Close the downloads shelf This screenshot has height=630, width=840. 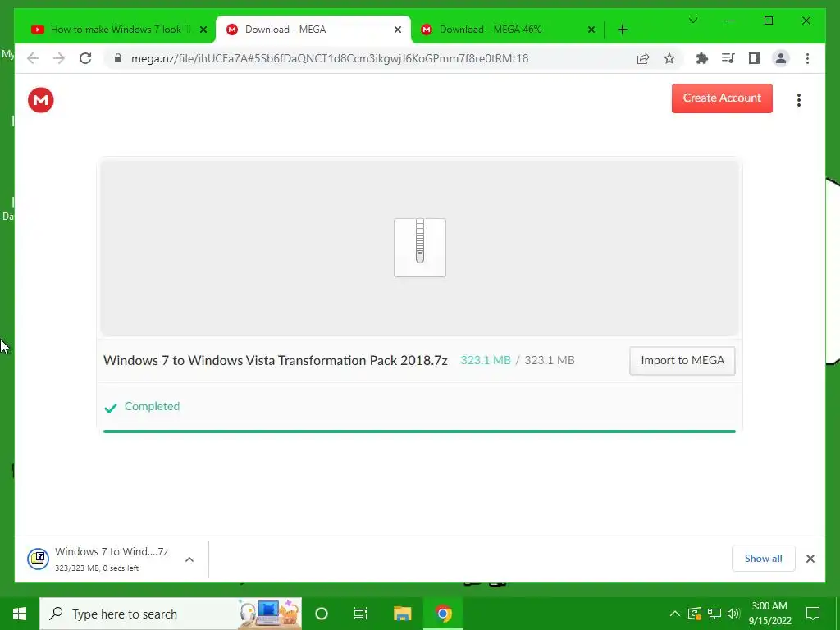(x=810, y=559)
